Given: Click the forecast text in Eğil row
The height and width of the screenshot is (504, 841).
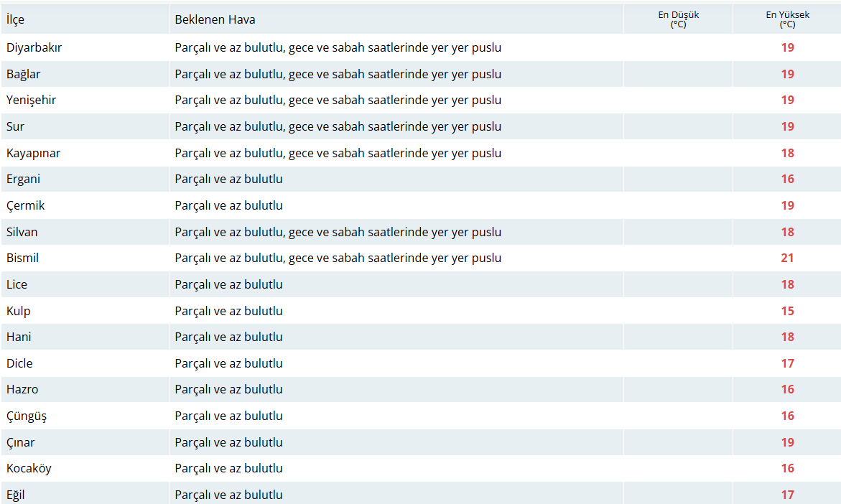Looking at the screenshot, I should pyautogui.click(x=228, y=495).
